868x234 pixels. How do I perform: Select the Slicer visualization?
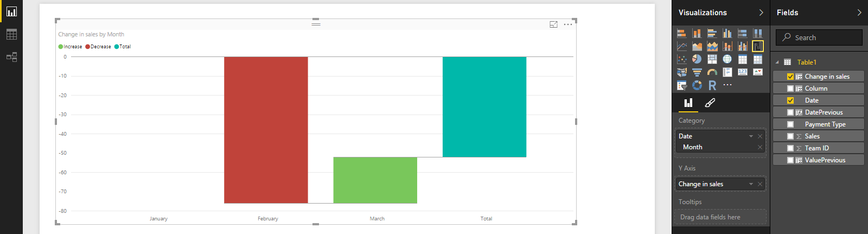tap(682, 85)
